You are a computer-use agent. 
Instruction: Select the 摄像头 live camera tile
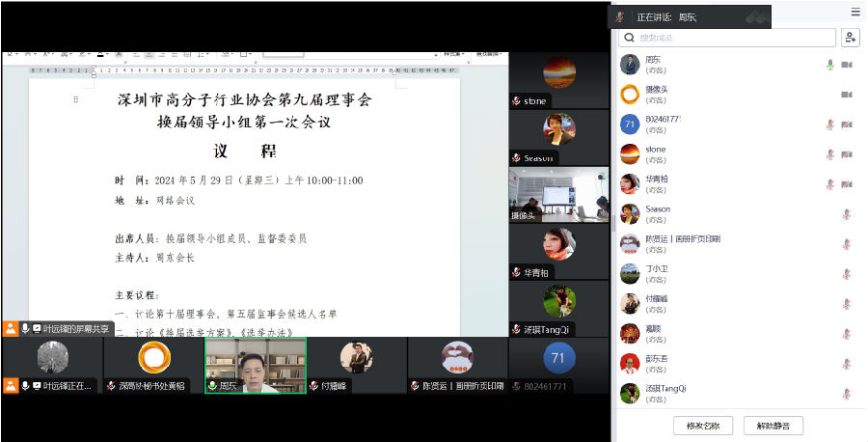[559, 194]
